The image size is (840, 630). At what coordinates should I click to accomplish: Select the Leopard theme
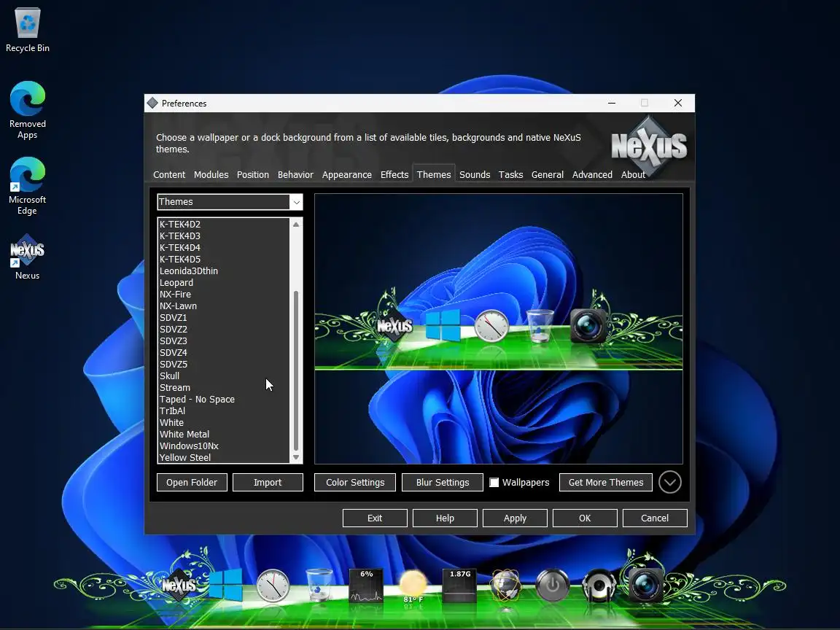224,283
